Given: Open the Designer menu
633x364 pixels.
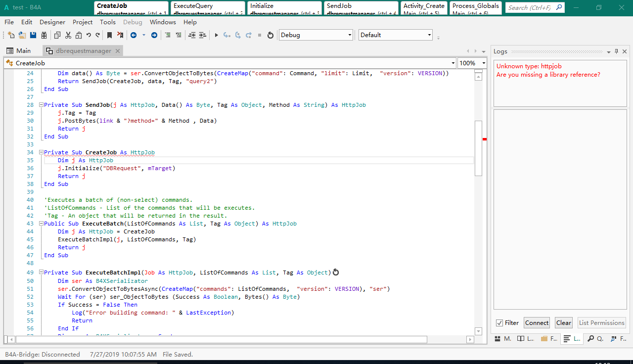Looking at the screenshot, I should [52, 22].
